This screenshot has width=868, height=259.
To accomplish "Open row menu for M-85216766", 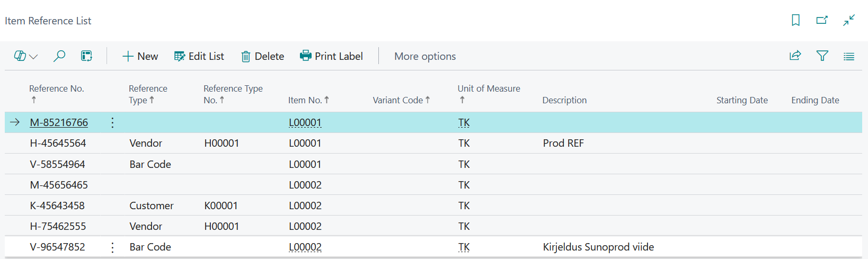I will click(x=112, y=122).
